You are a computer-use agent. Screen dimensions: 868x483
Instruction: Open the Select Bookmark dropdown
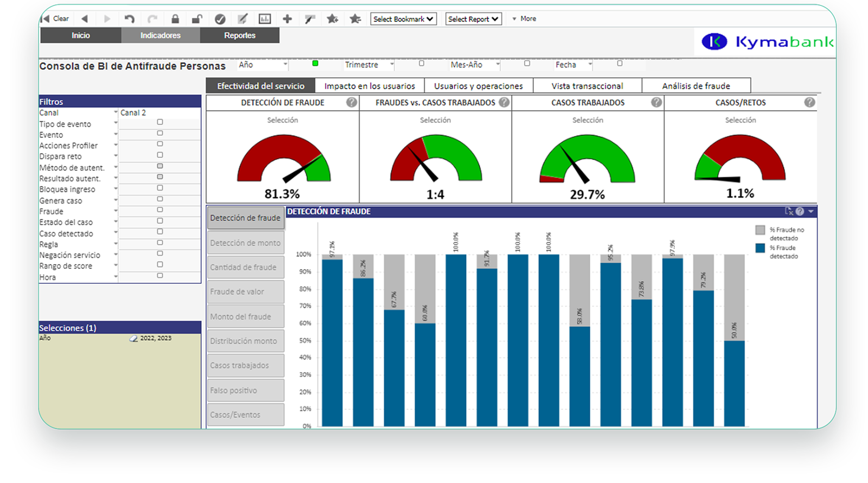click(404, 19)
